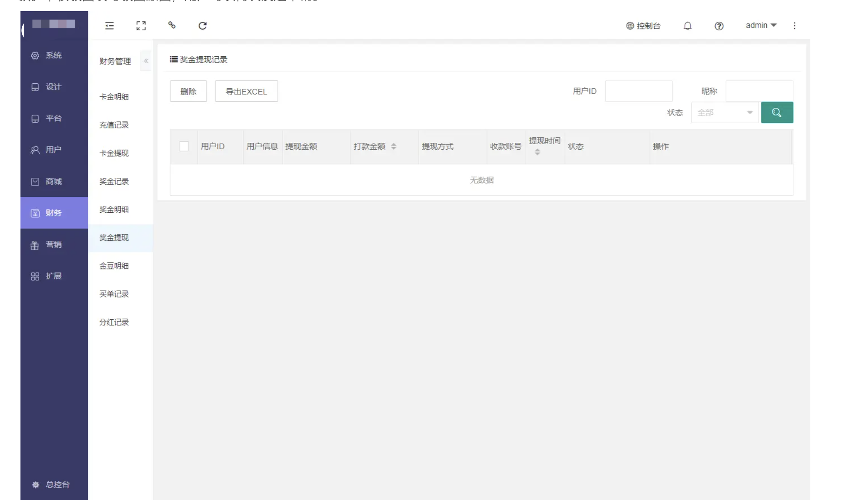Click the green search button

click(777, 113)
